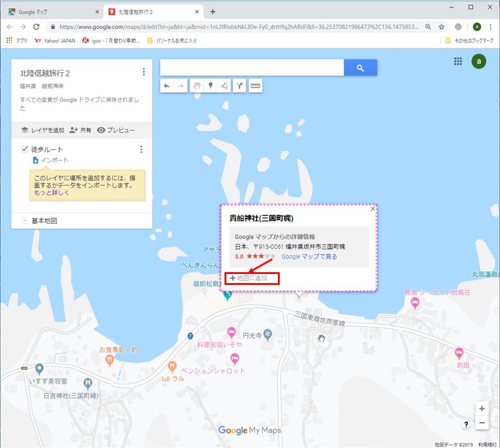This screenshot has height=448, width=500.
Task: Open the green account avatar on map
Action: coord(479,61)
